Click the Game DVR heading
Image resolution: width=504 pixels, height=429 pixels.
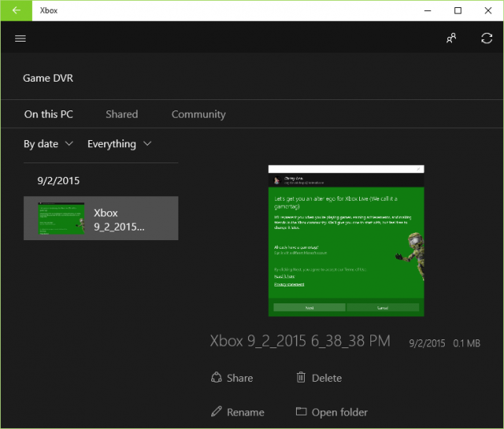pos(48,78)
